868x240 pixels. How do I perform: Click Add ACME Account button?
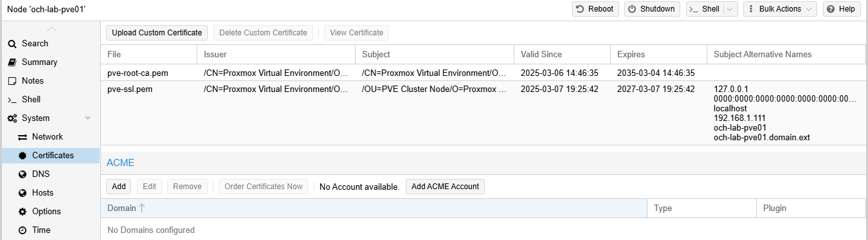[445, 187]
